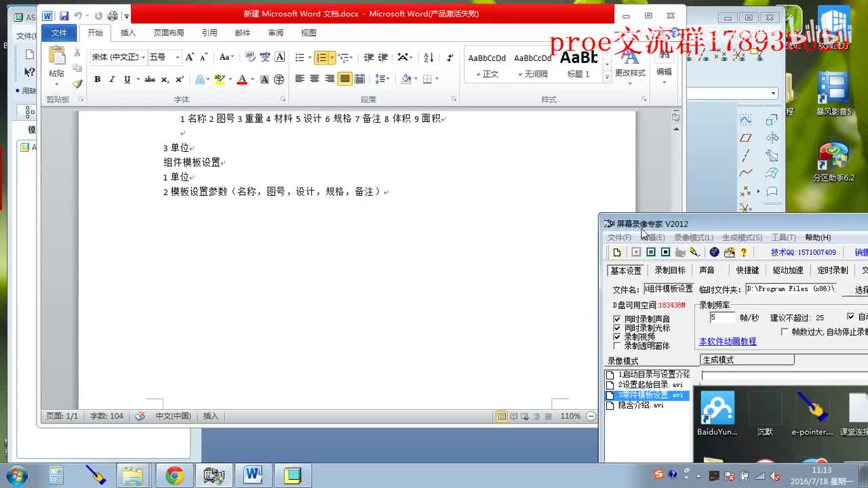This screenshot has width=868, height=488.
Task: Click the yellow question mark help icon
Action: (x=744, y=252)
